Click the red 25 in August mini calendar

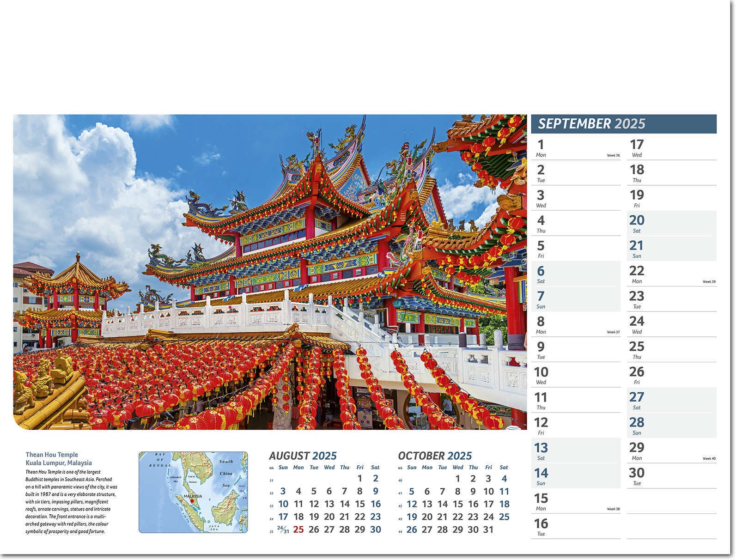coord(298,530)
